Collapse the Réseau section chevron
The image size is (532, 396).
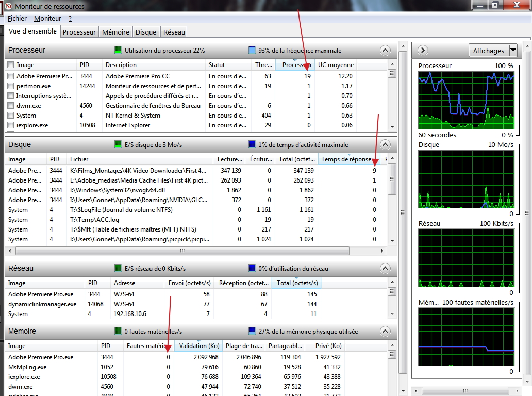tap(385, 269)
